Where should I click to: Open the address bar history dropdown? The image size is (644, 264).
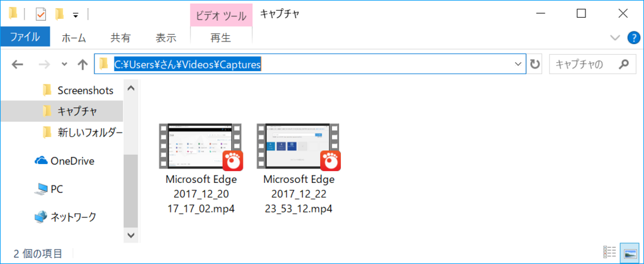(518, 65)
